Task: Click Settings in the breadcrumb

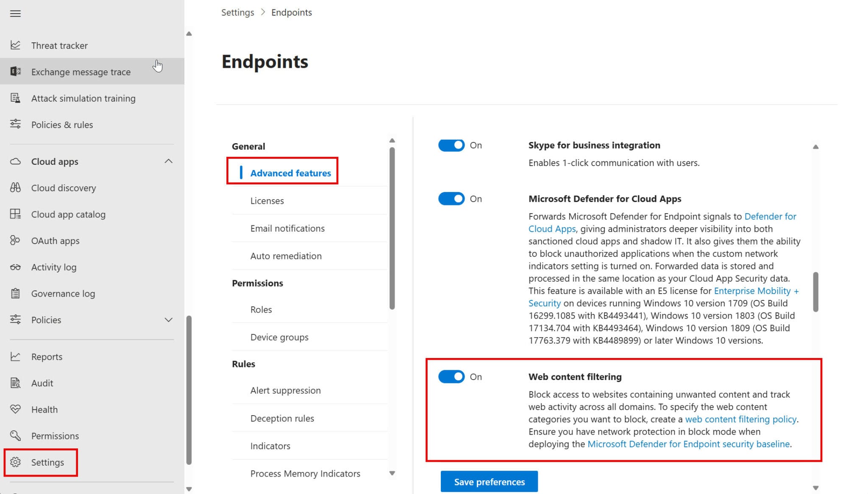Action: tap(237, 12)
